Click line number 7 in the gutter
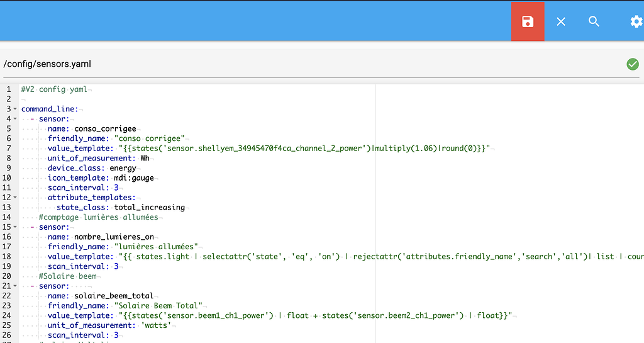644x343 pixels. click(8, 149)
